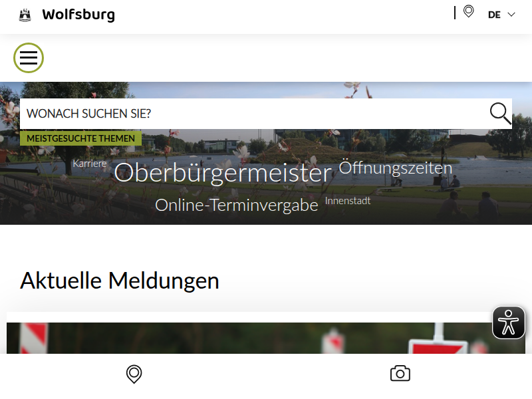The width and height of the screenshot is (532, 399).
Task: Go to the Karriere topic
Action: pyautogui.click(x=90, y=164)
